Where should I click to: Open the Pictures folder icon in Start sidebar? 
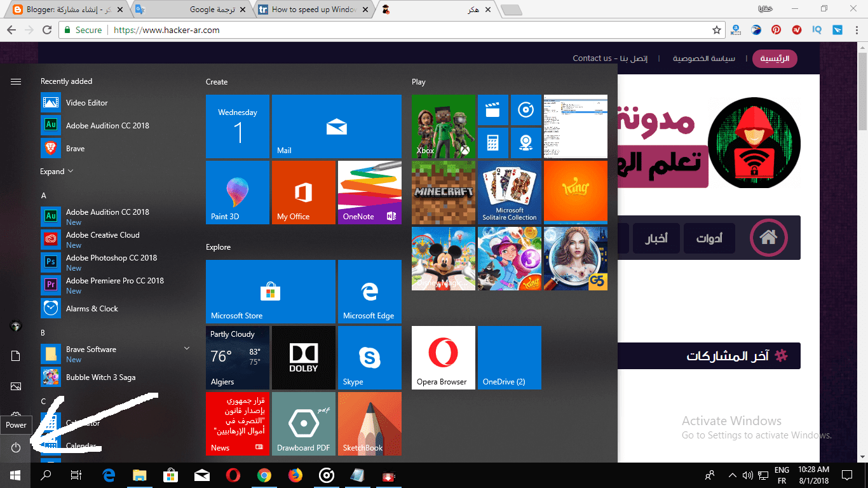pyautogui.click(x=16, y=386)
